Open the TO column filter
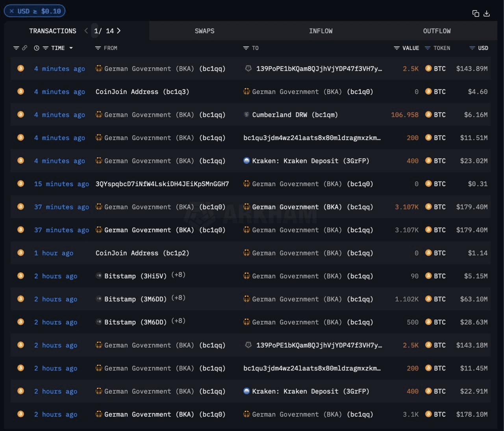Image resolution: width=504 pixels, height=431 pixels. 246,48
